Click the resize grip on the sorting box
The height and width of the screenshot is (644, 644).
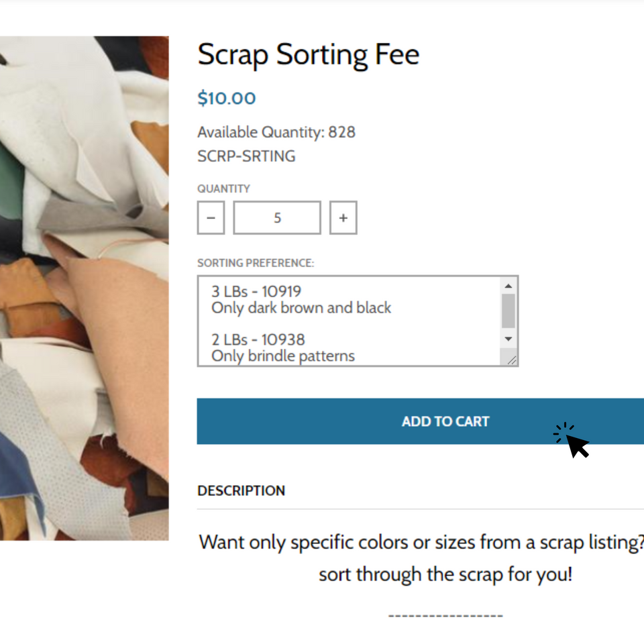click(511, 360)
